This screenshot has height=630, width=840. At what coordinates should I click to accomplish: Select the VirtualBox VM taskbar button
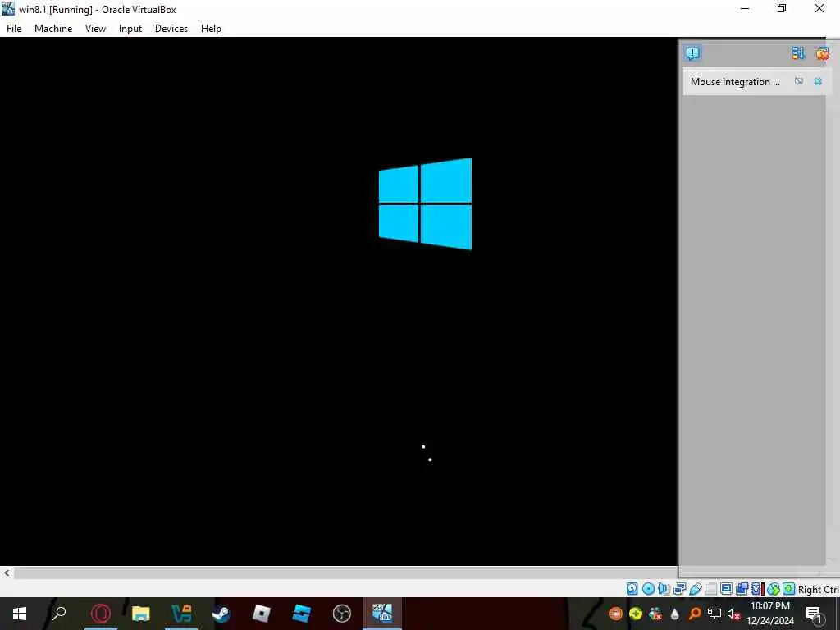[382, 614]
